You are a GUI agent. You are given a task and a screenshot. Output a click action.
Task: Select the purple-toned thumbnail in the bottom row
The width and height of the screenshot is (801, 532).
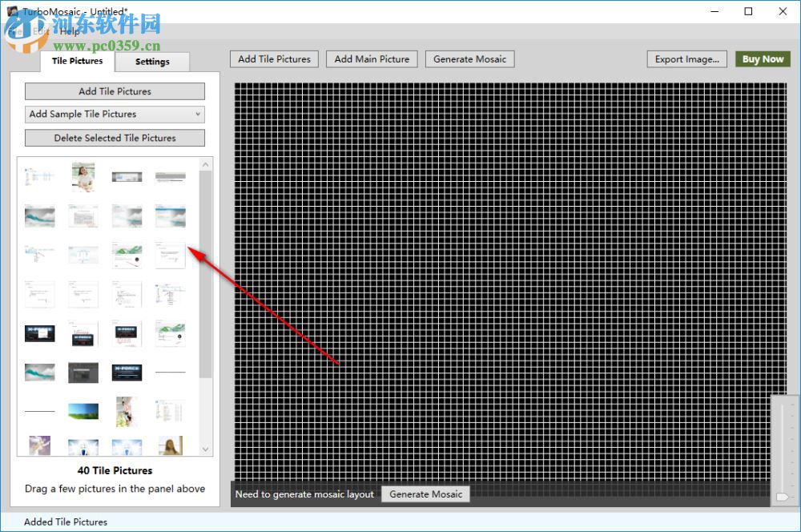click(40, 445)
